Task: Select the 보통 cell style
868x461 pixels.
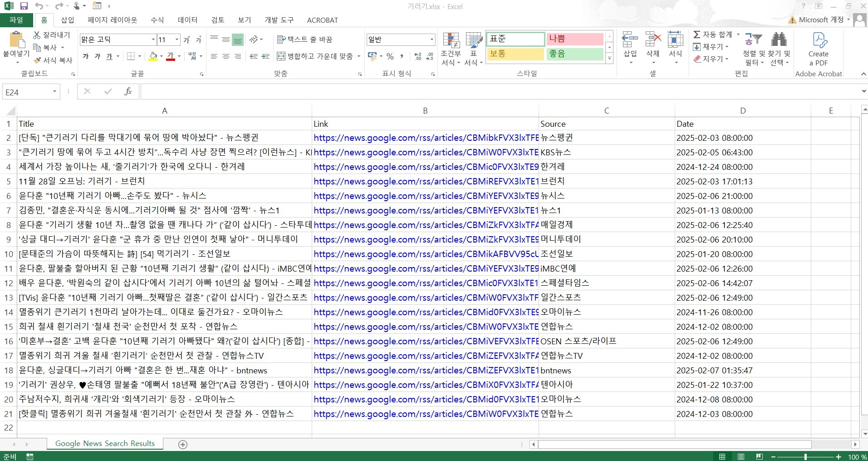Action: click(515, 54)
